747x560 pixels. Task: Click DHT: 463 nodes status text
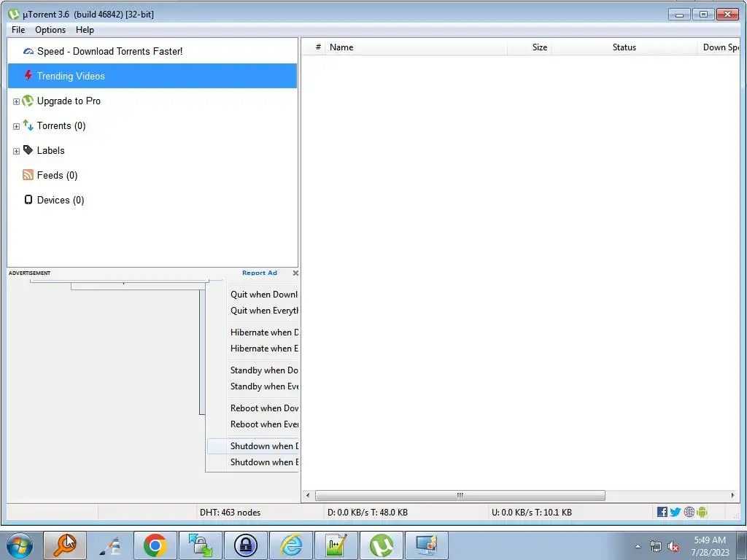point(230,513)
